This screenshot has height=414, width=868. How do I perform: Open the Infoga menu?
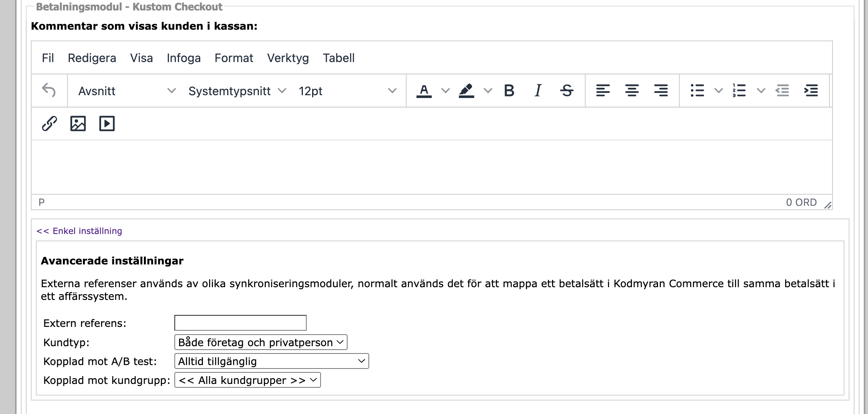184,58
